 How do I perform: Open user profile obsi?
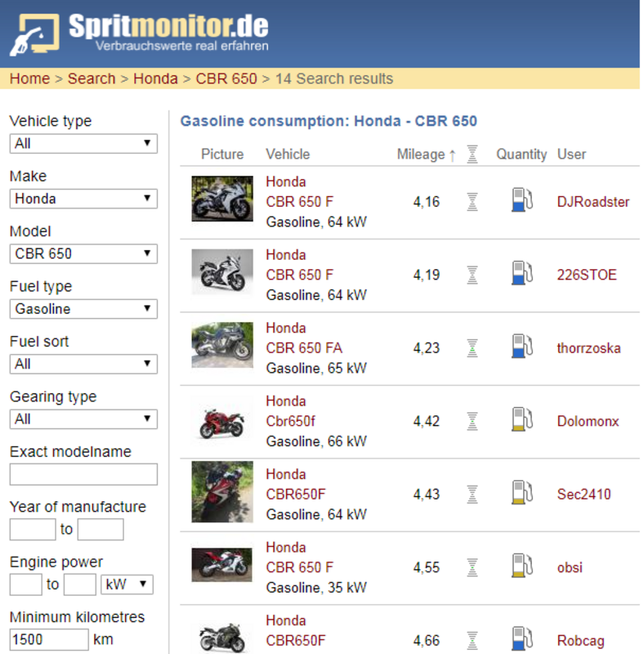click(570, 567)
